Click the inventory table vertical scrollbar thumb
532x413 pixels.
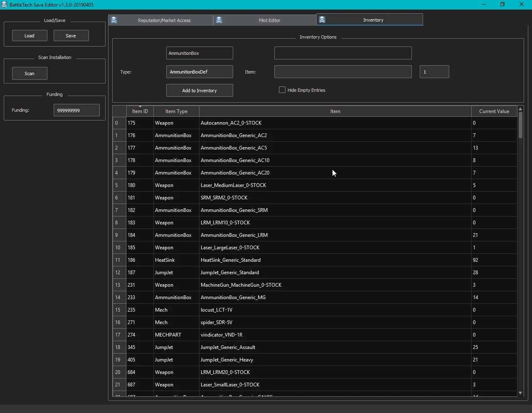click(520, 125)
